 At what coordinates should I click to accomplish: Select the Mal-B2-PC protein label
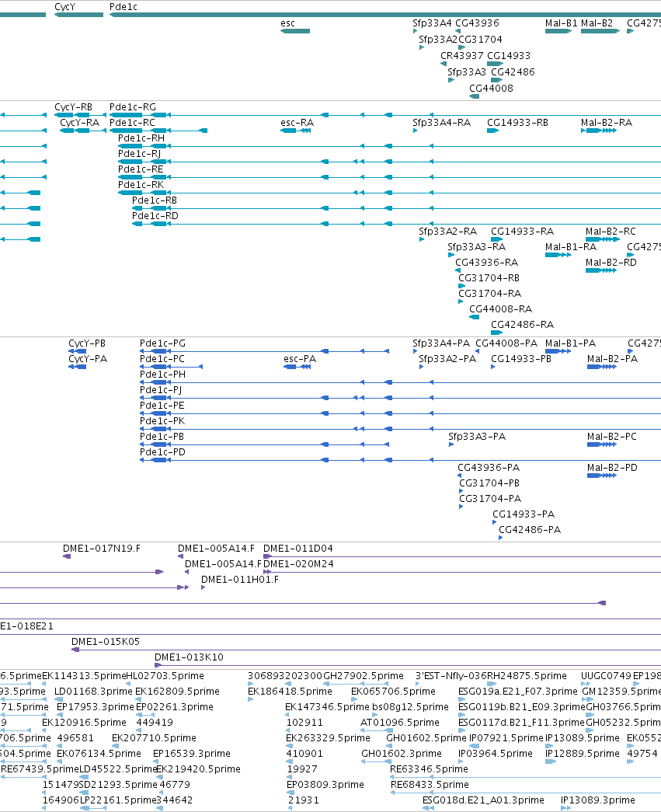(612, 437)
